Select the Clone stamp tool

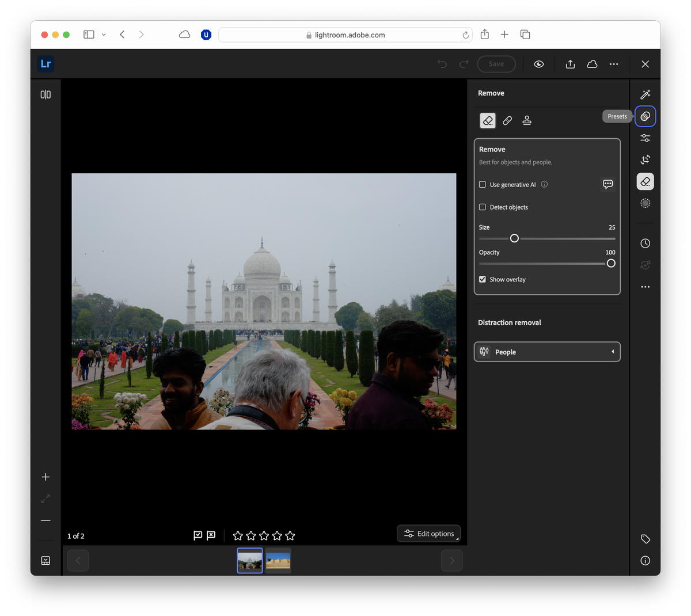pos(527,120)
